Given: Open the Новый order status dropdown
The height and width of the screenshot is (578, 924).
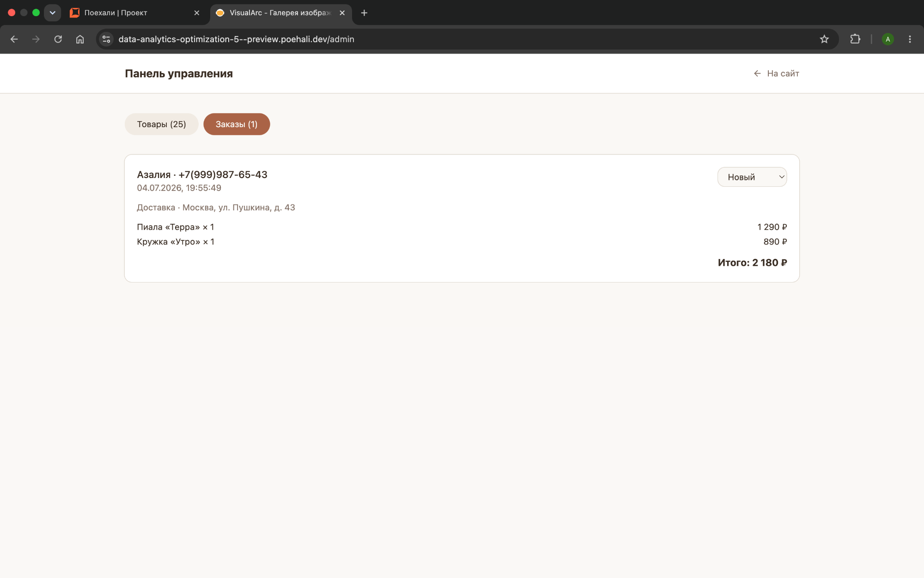Looking at the screenshot, I should click(x=752, y=177).
